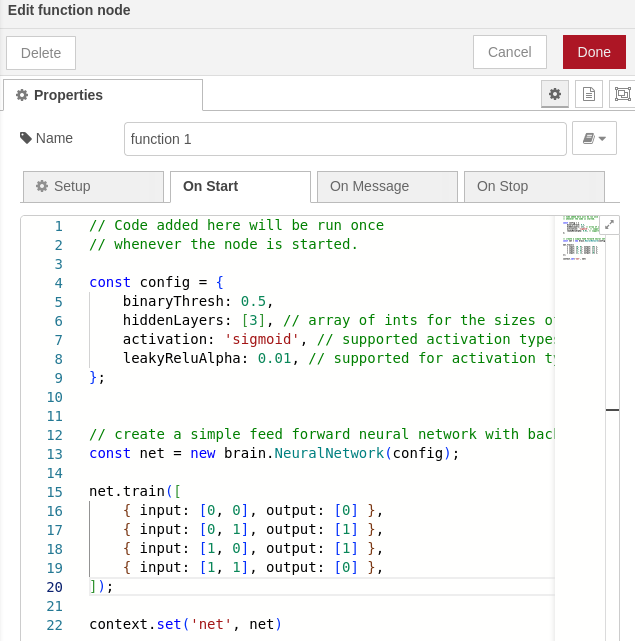Click value 0.5 on line 5
This screenshot has width=635, height=641.
pyautogui.click(x=253, y=301)
